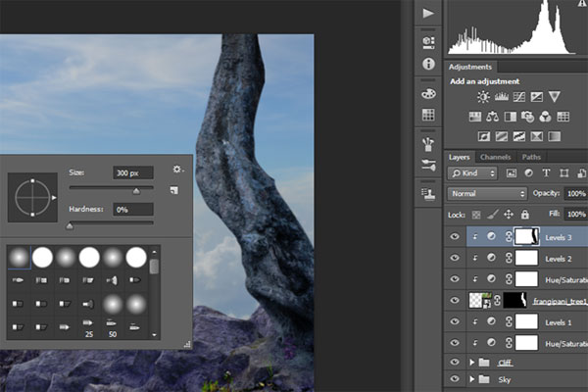
Task: Open the Normal blend mode dropdown
Action: [487, 193]
